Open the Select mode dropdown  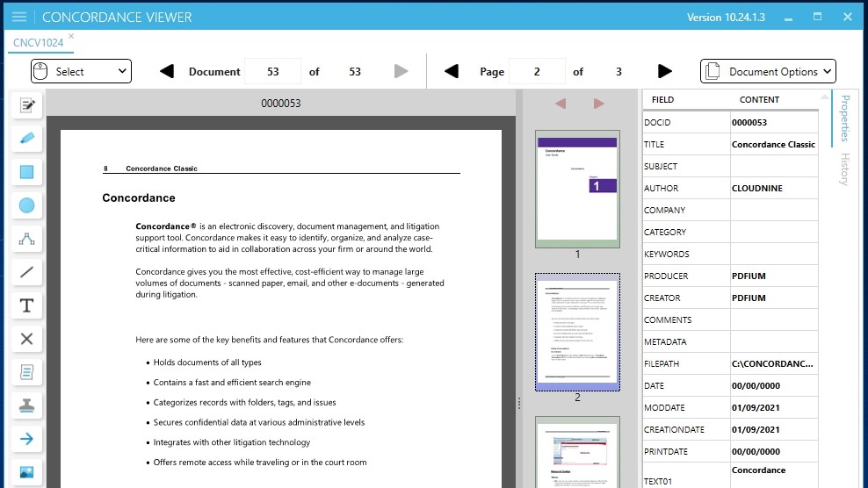point(81,71)
